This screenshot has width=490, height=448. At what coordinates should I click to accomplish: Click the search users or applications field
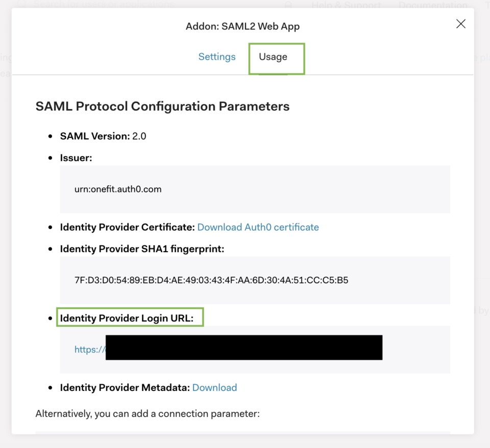click(x=102, y=4)
